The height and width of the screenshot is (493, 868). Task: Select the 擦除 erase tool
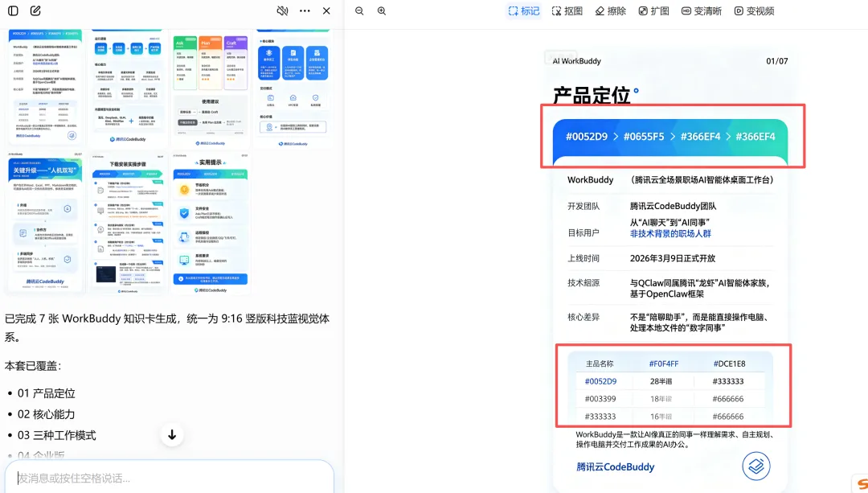pyautogui.click(x=611, y=11)
